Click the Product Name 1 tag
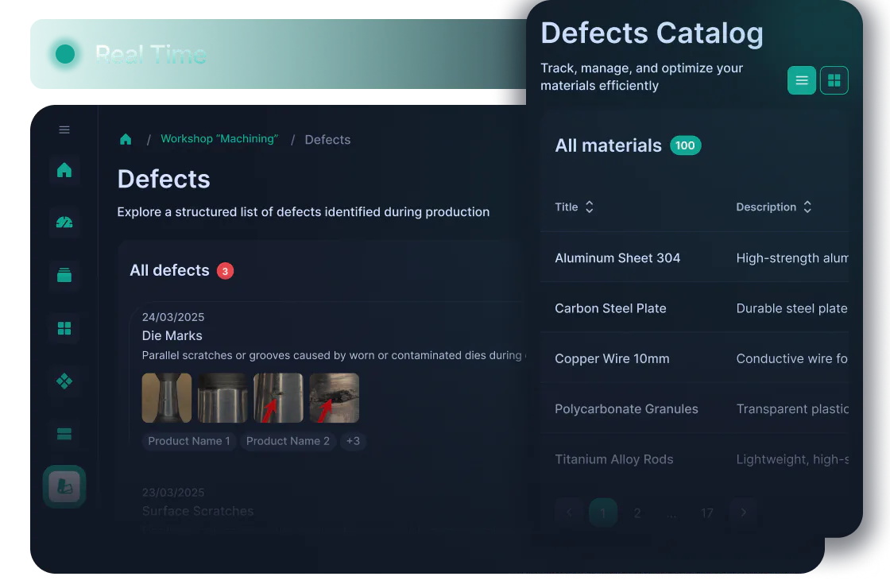 pyautogui.click(x=189, y=441)
